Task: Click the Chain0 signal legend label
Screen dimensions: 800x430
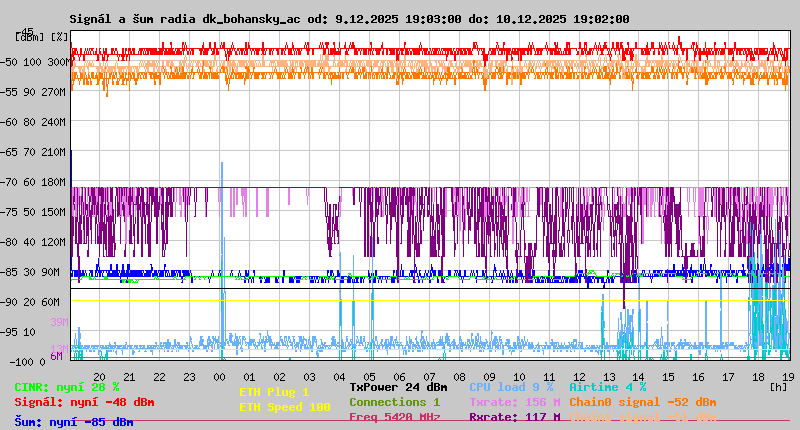Action: (x=643, y=402)
